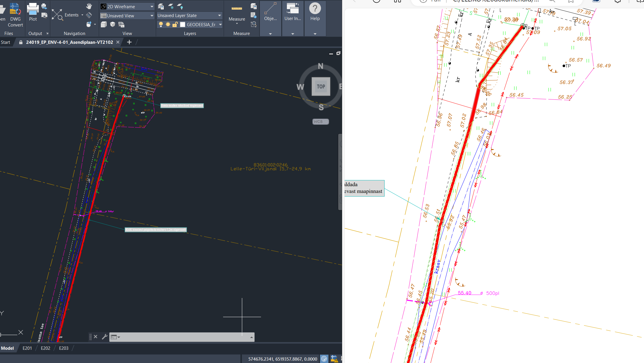This screenshot has width=644, height=363.
Task: Click the quick select zoom icon
Action: [x=254, y=24]
